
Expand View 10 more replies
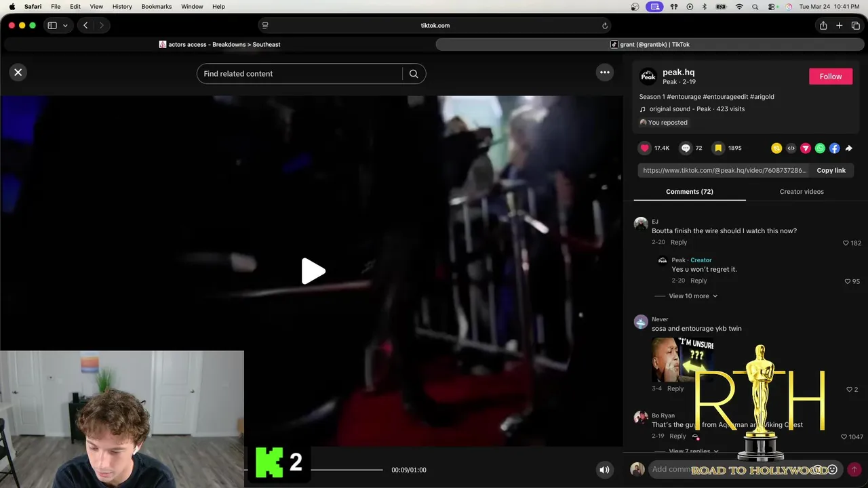(693, 296)
